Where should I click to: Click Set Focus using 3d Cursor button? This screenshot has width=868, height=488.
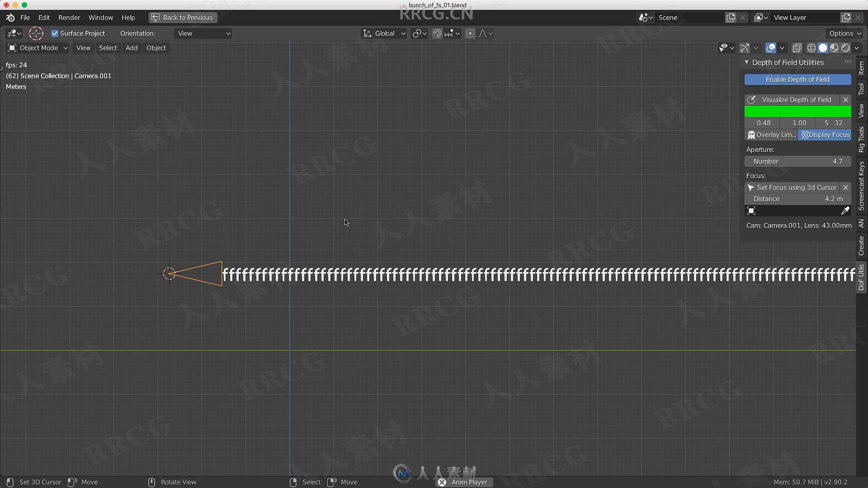(792, 188)
